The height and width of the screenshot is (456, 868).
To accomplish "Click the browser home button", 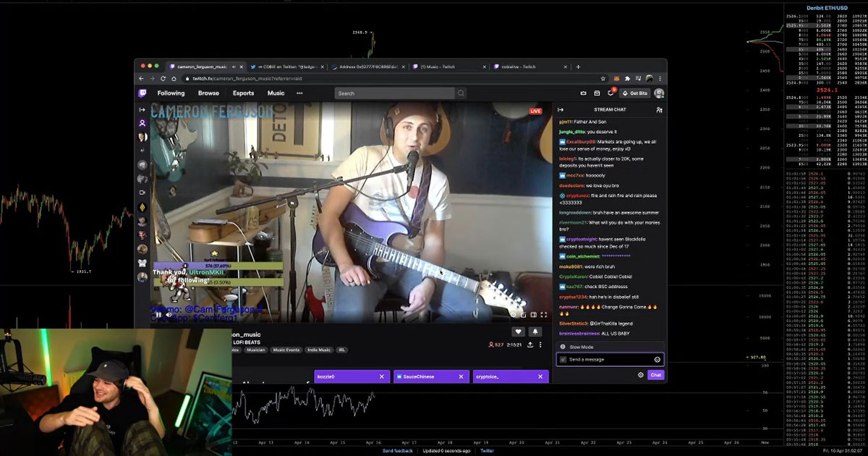I will coord(174,78).
